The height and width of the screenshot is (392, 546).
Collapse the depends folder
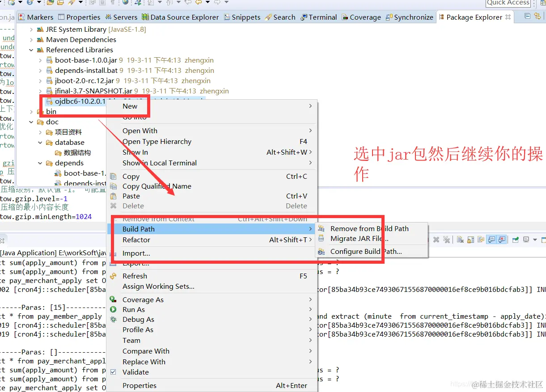[x=40, y=163]
